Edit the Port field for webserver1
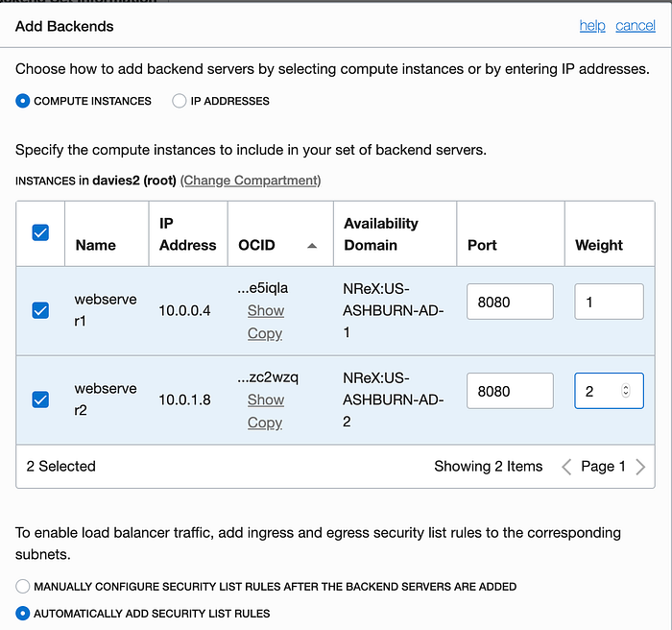Viewport: 672px width, 630px height. click(510, 302)
